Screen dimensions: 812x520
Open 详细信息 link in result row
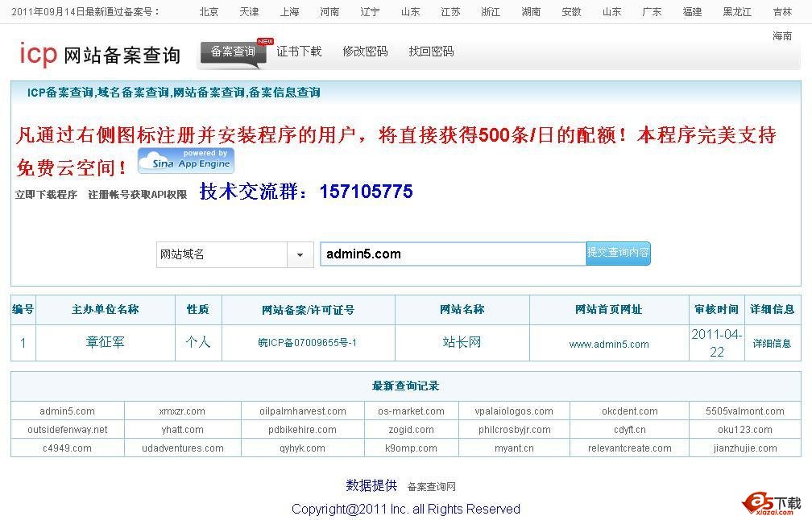click(x=772, y=344)
